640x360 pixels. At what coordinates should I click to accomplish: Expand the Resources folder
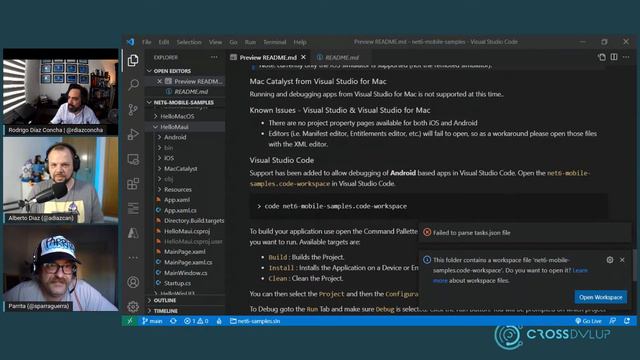185,189
